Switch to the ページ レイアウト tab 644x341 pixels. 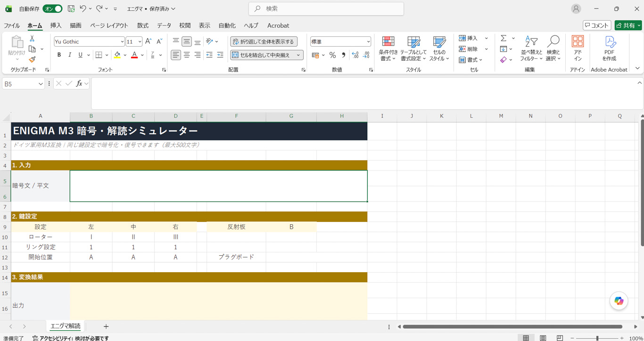click(109, 25)
